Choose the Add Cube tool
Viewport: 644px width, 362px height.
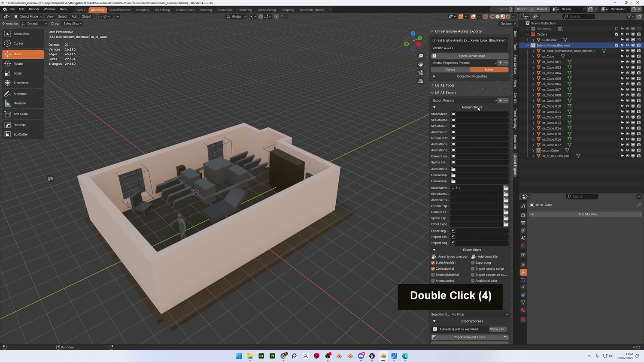coord(23,114)
